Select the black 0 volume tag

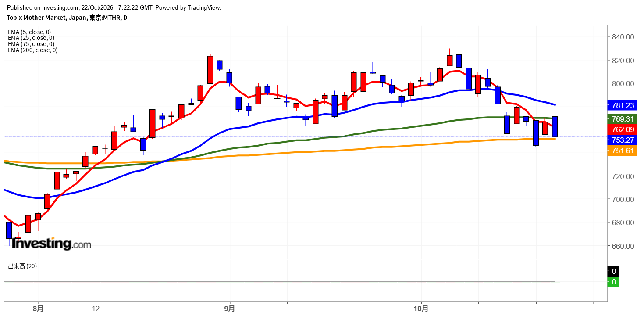(614, 271)
